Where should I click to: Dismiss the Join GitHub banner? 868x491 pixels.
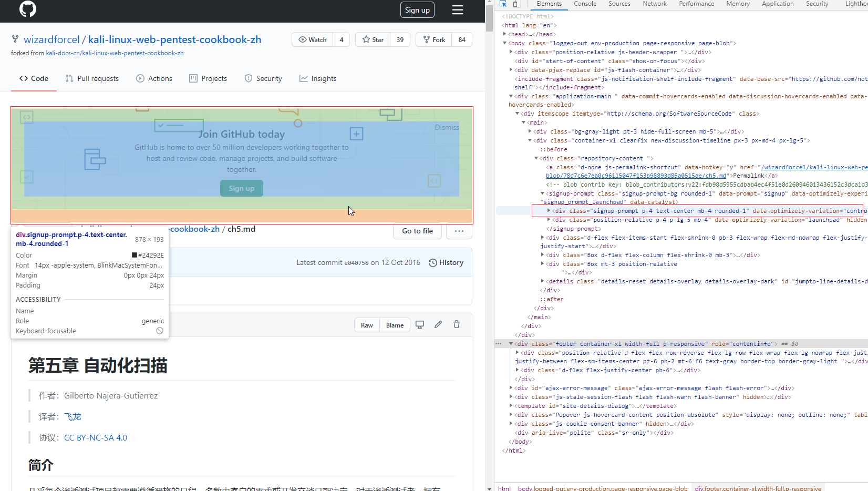coord(447,127)
